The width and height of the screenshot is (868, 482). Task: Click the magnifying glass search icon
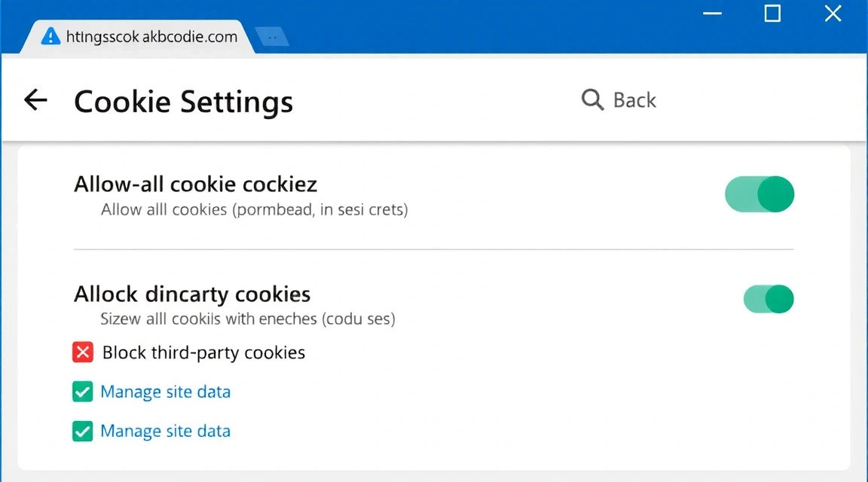(592, 100)
